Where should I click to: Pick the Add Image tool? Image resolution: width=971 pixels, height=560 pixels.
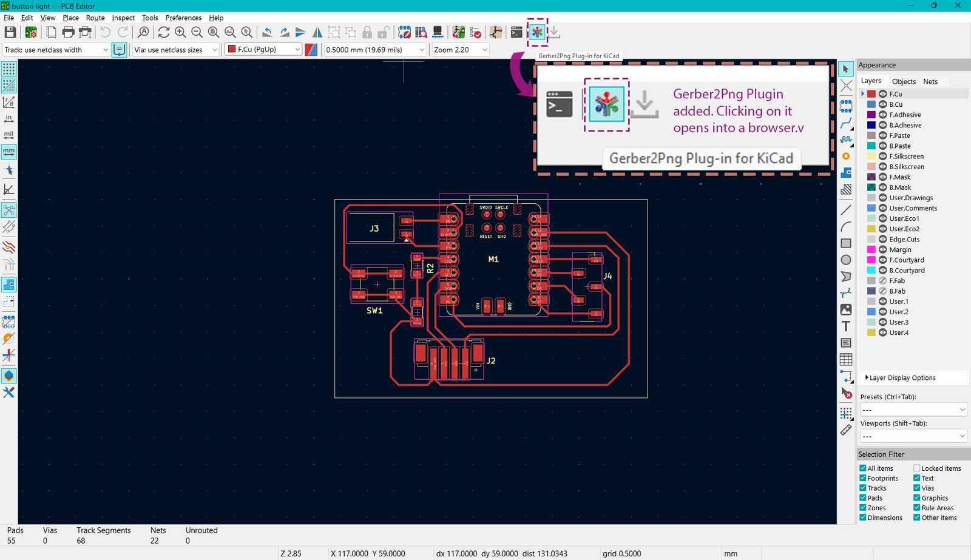click(x=846, y=309)
